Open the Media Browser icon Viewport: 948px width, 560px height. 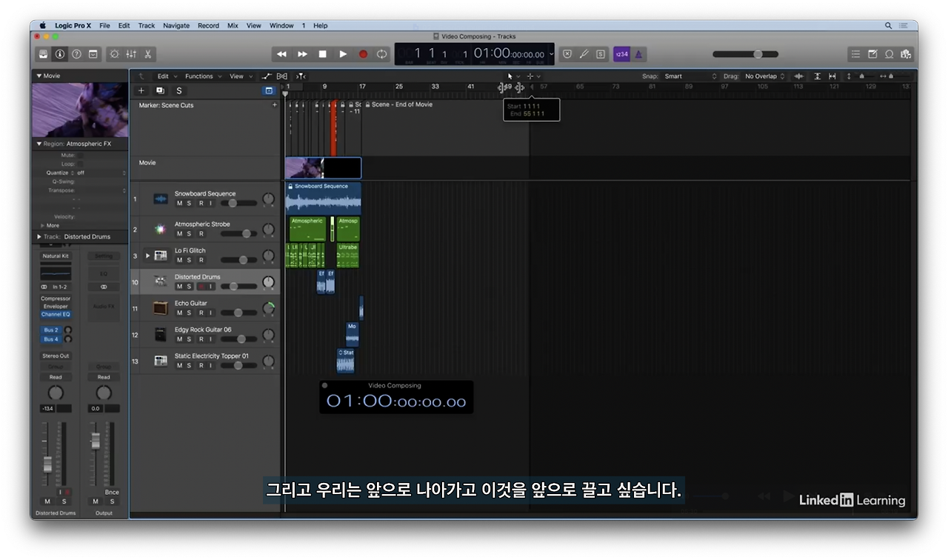[x=906, y=54]
